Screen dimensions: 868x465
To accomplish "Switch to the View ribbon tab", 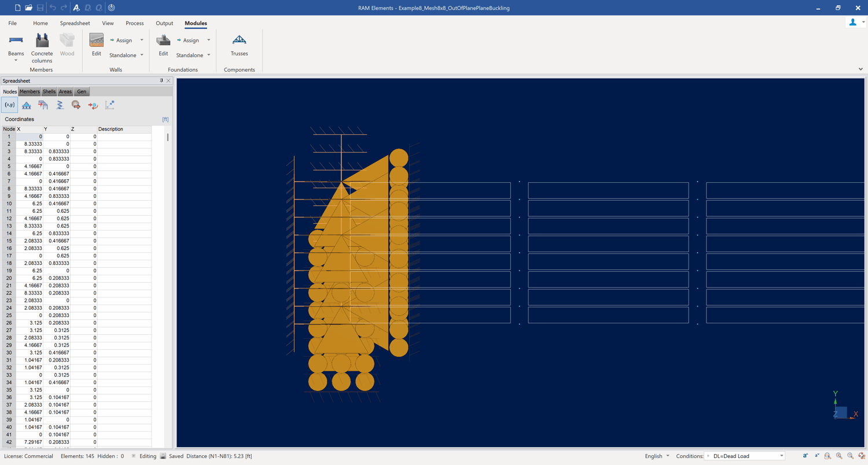I will pos(108,23).
